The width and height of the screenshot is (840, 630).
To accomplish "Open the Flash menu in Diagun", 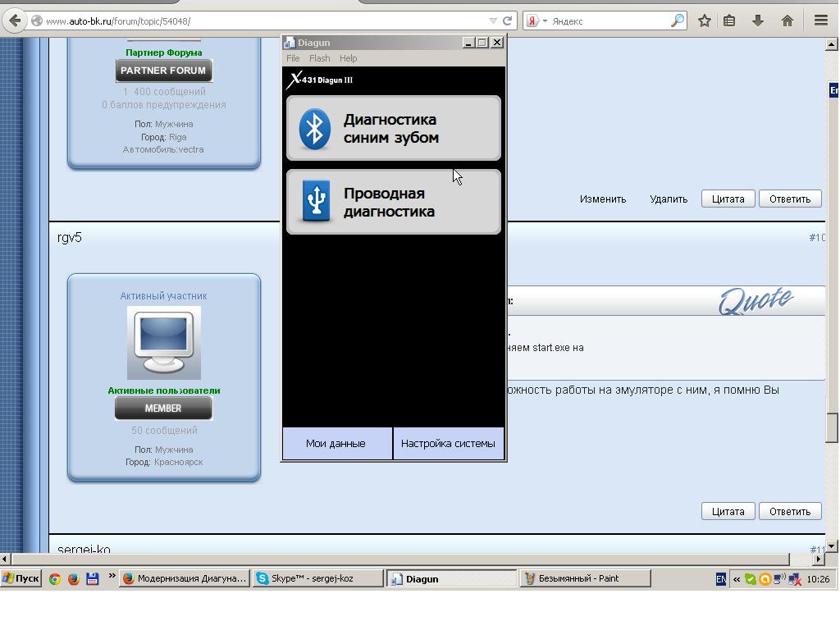I will click(x=319, y=58).
